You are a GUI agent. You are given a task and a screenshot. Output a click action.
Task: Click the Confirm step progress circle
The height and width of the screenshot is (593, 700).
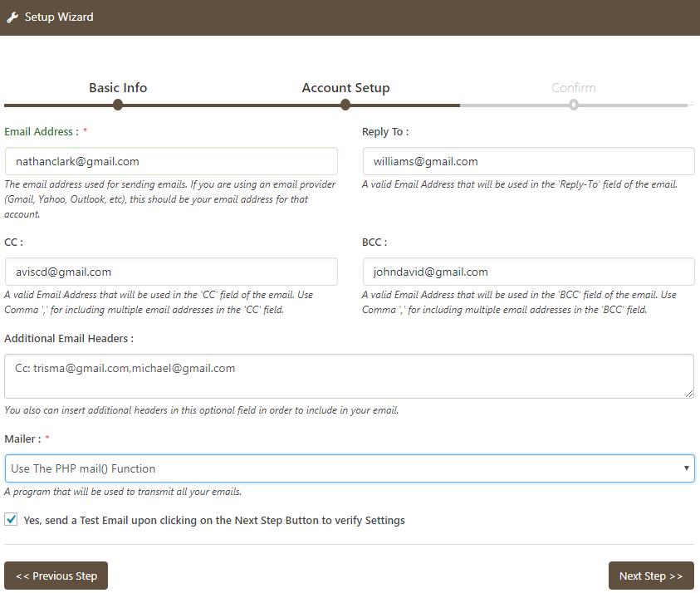(x=574, y=105)
